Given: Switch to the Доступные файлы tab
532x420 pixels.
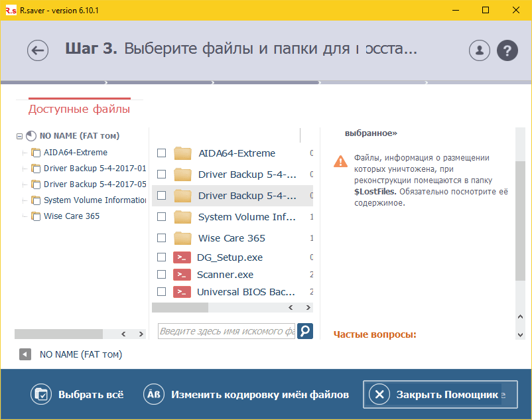Looking at the screenshot, I should (79, 109).
